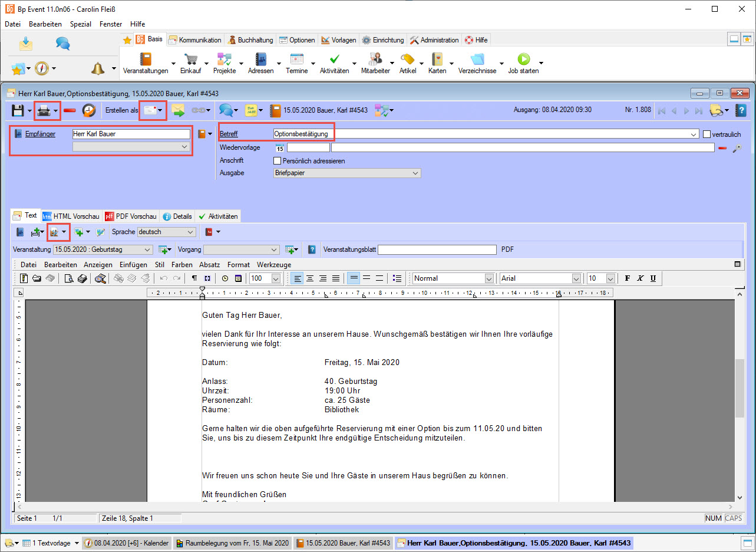Open the Kommunikation ribbon tab
Image resolution: width=756 pixels, height=552 pixels.
[x=195, y=40]
